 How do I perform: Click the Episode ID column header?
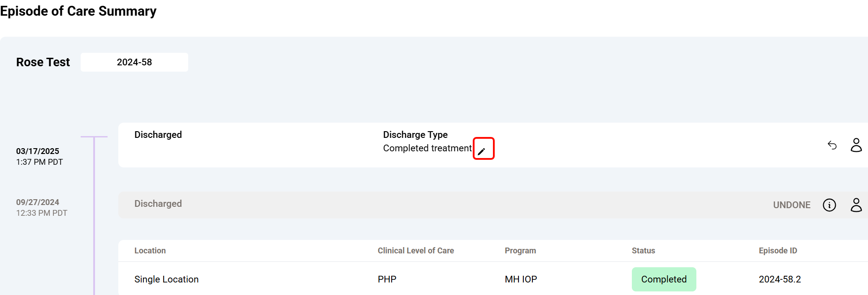pyautogui.click(x=777, y=251)
